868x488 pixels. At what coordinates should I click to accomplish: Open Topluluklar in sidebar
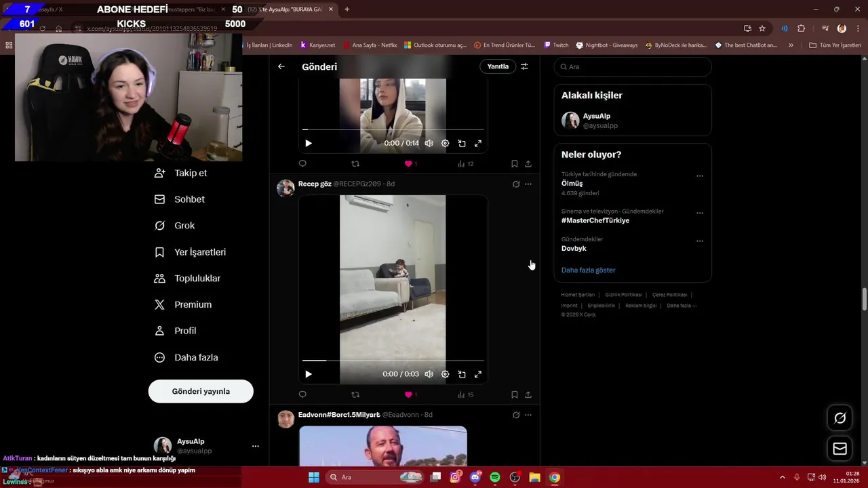pyautogui.click(x=188, y=279)
